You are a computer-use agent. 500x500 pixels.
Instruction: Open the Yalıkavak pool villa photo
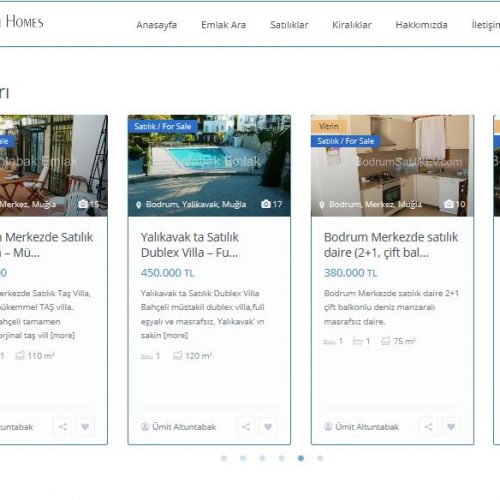(x=209, y=165)
